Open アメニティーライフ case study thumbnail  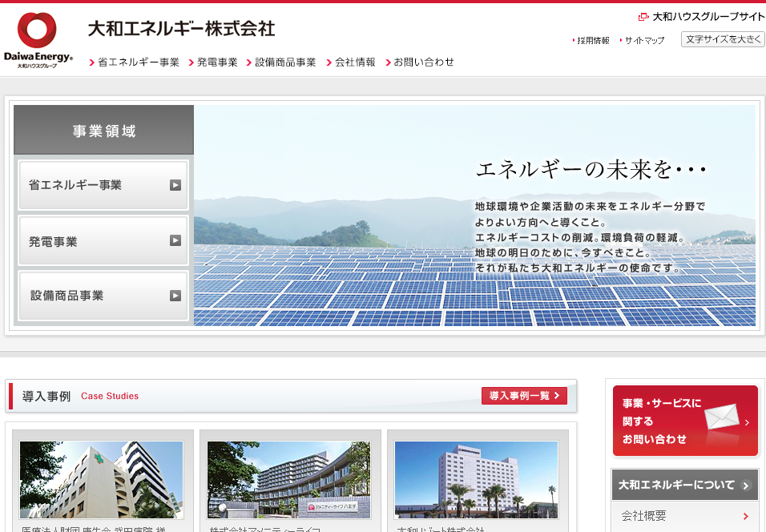288,480
